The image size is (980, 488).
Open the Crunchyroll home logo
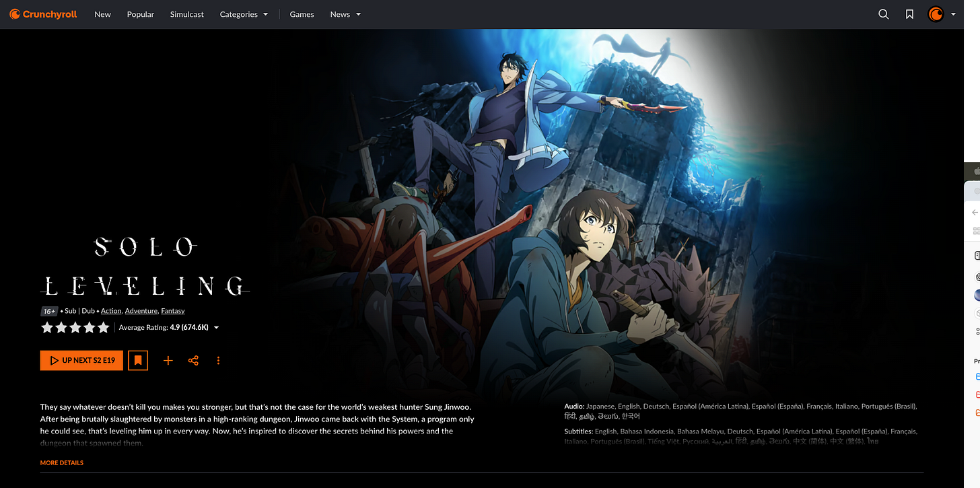43,14
